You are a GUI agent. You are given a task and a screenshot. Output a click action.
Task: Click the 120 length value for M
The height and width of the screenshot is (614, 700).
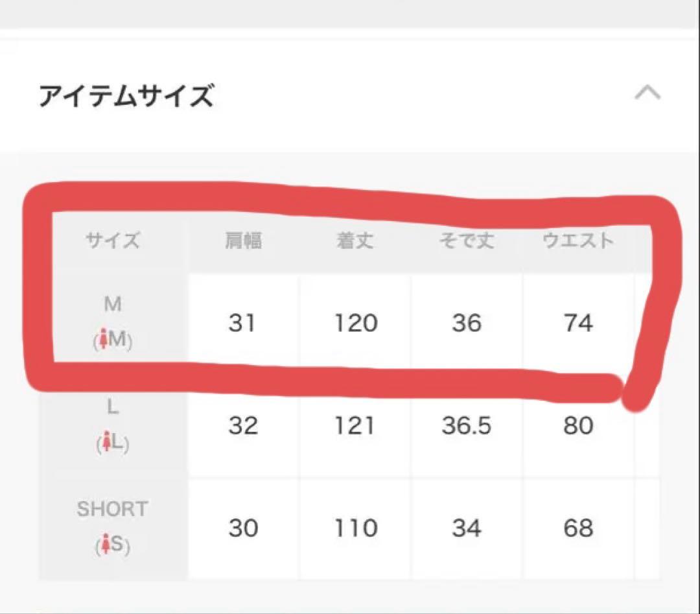pyautogui.click(x=356, y=323)
